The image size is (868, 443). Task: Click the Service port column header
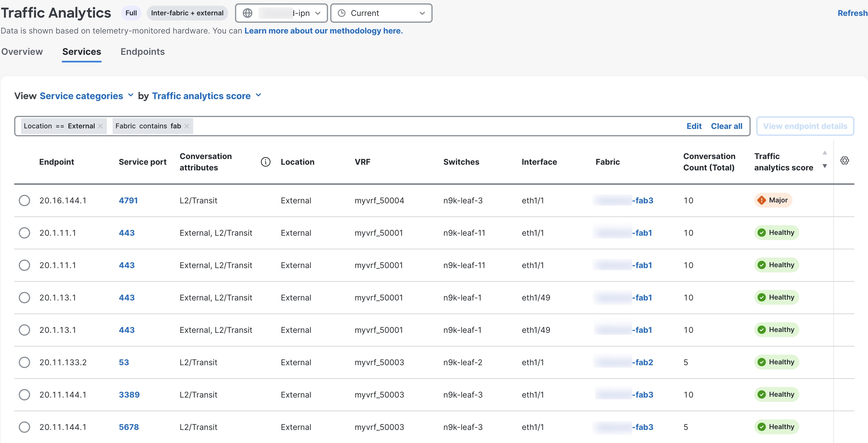tap(142, 162)
